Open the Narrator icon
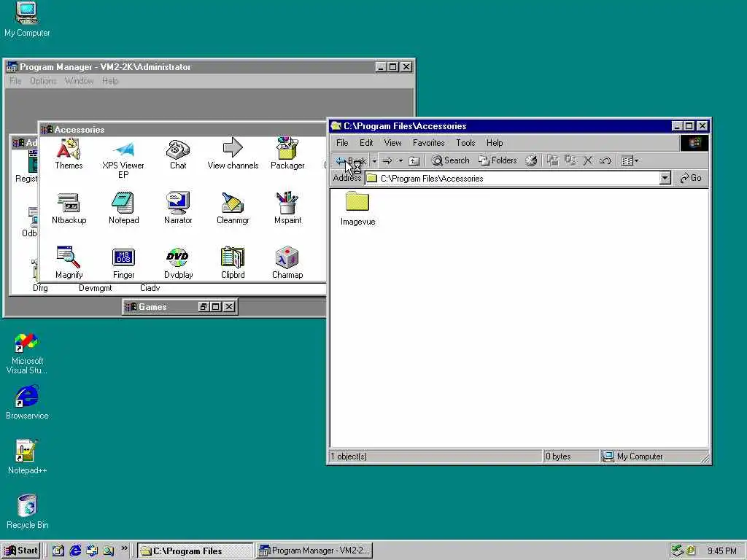 pos(178,208)
